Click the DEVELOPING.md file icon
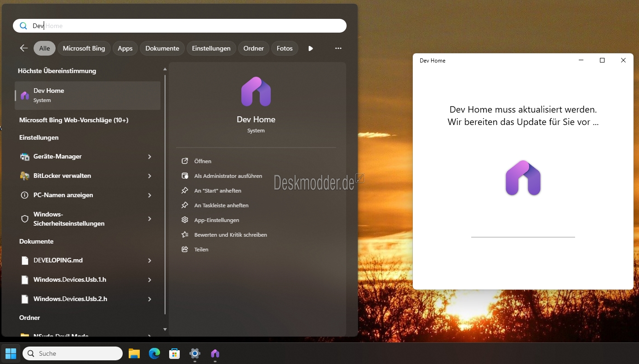Screen dimensions: 639x364 coord(25,261)
